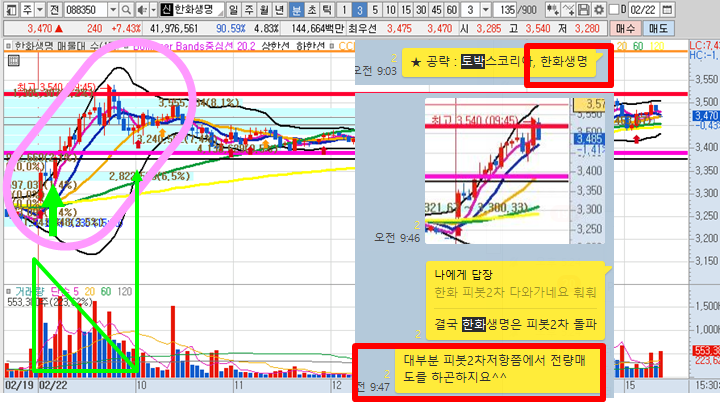The image size is (720, 402).
Task: Click the embedded chart image in the chat
Action: point(516,170)
